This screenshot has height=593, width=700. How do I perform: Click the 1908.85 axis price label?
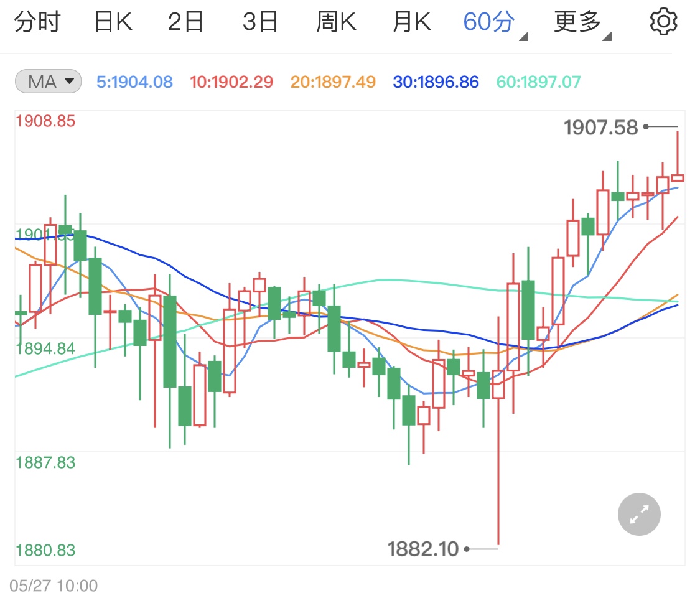(x=45, y=121)
